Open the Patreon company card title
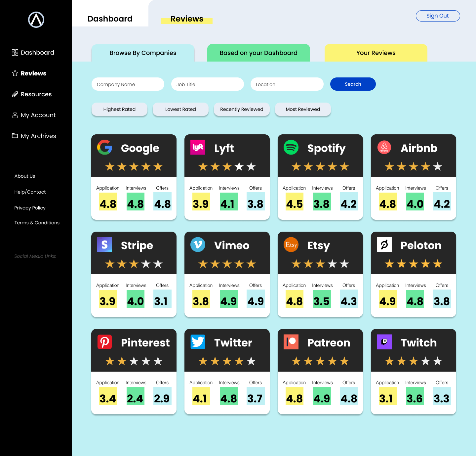 point(329,343)
